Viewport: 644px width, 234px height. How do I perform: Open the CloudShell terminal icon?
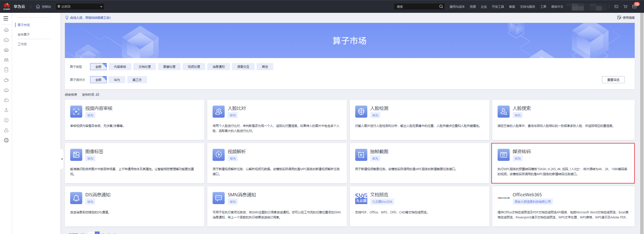coord(616,7)
